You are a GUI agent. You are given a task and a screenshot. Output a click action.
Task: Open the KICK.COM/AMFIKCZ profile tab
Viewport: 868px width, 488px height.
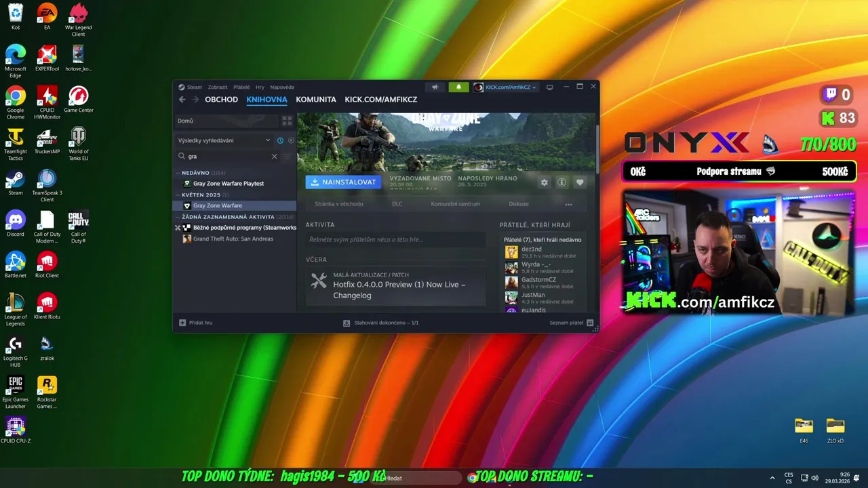pos(381,100)
